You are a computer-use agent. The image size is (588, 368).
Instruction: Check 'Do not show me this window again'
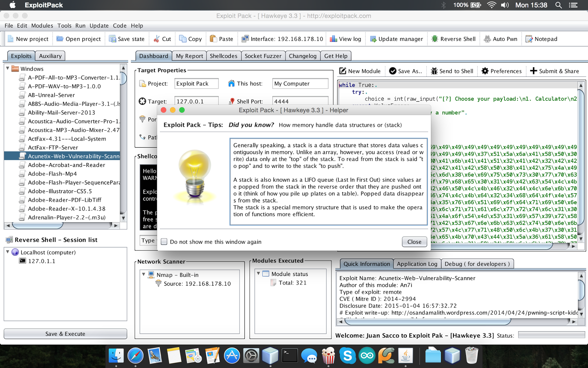point(164,242)
